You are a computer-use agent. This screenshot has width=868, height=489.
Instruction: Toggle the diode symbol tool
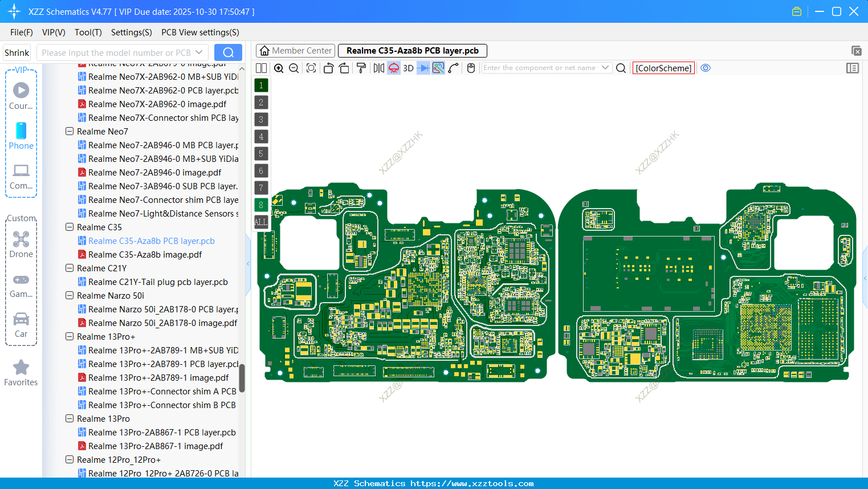tap(423, 68)
